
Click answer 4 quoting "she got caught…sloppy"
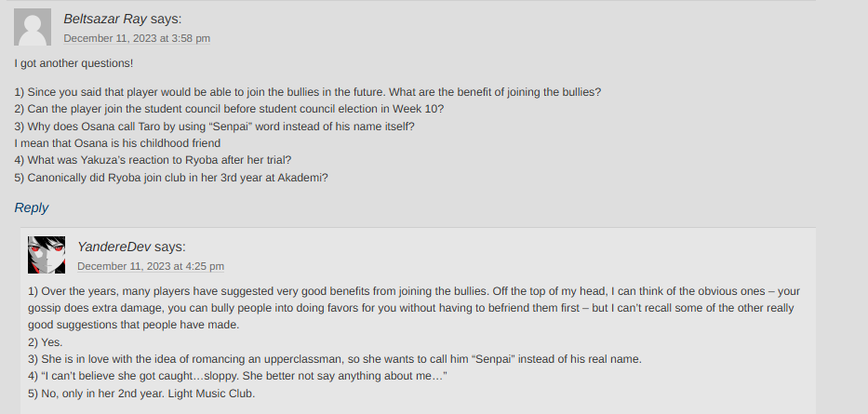[238, 376]
